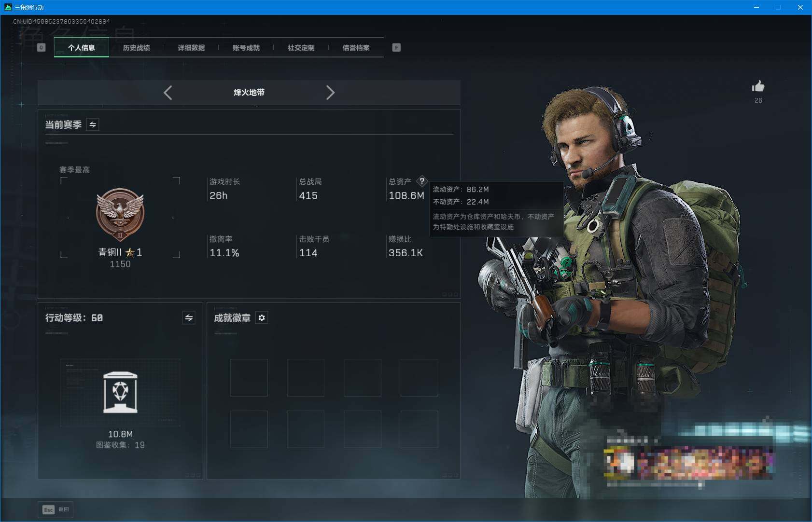Click the 不动资产: 22.4M tooltip line

tap(461, 202)
